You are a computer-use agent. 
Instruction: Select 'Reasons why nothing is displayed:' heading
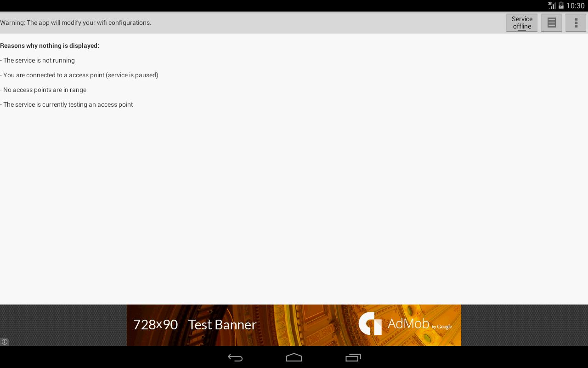click(50, 46)
